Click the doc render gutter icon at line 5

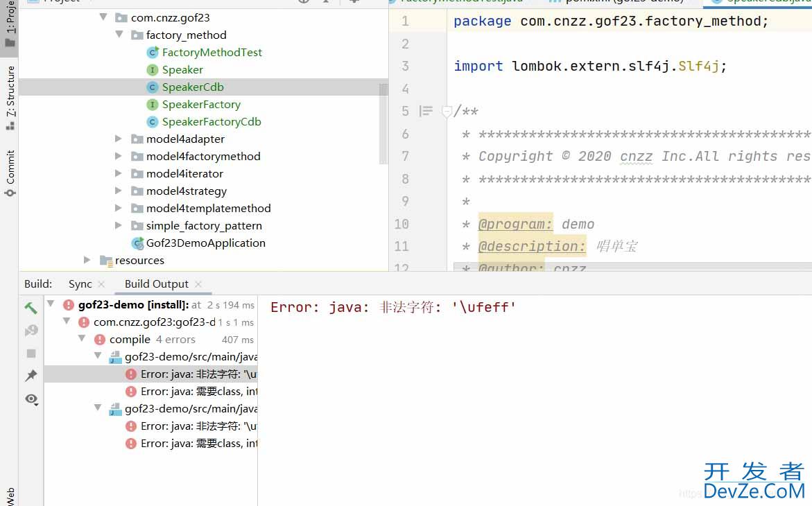426,111
